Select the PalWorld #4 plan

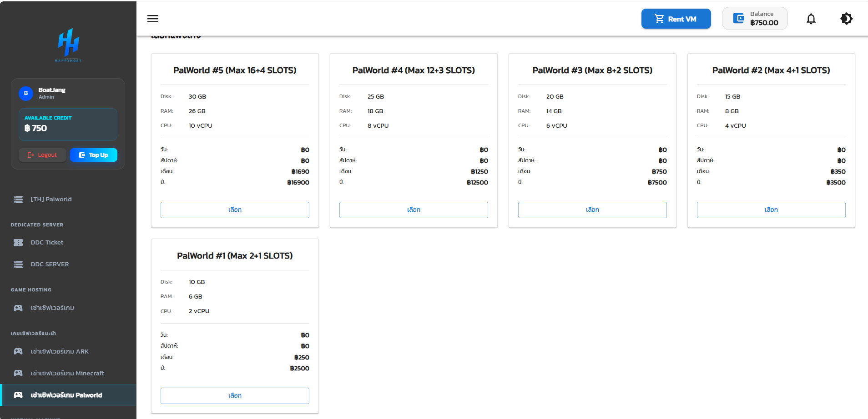click(x=414, y=210)
